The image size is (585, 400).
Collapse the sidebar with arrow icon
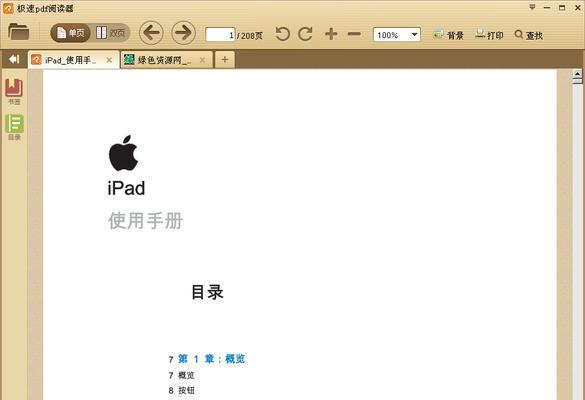point(14,59)
